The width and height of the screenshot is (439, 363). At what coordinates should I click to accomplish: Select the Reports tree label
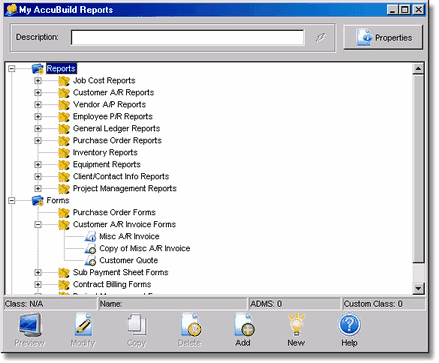point(61,69)
